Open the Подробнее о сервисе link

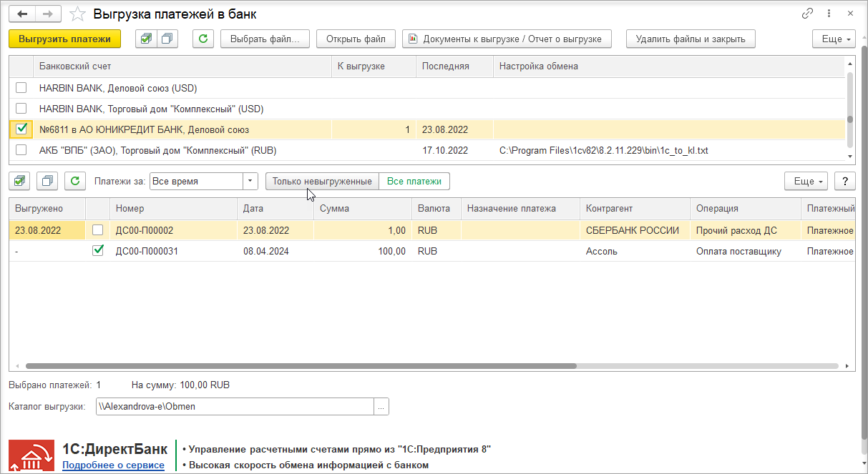pos(113,465)
